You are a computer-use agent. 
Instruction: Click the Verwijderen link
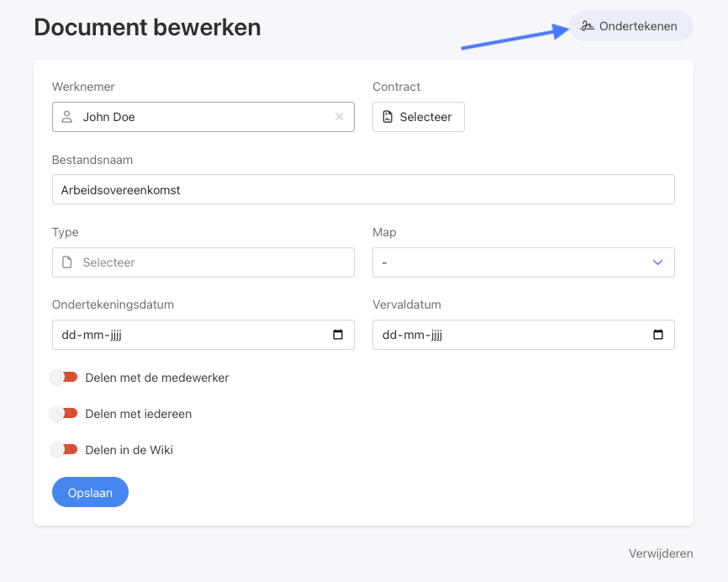[661, 553]
